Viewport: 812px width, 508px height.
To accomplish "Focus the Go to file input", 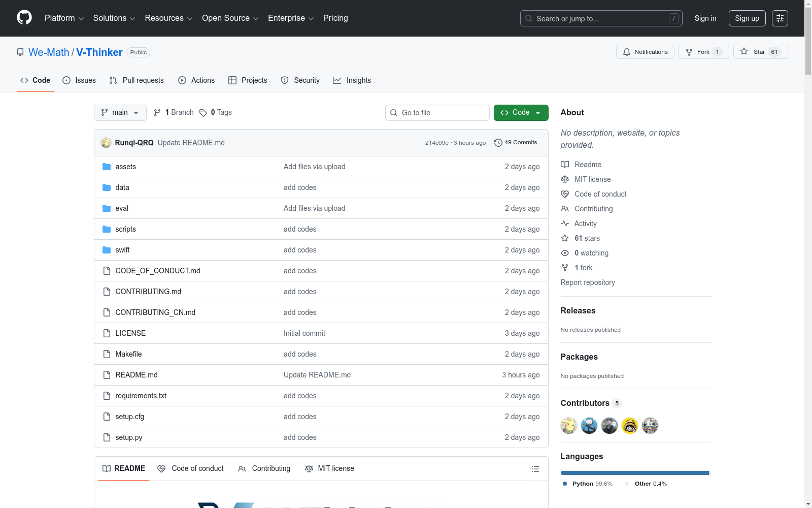I will point(437,113).
